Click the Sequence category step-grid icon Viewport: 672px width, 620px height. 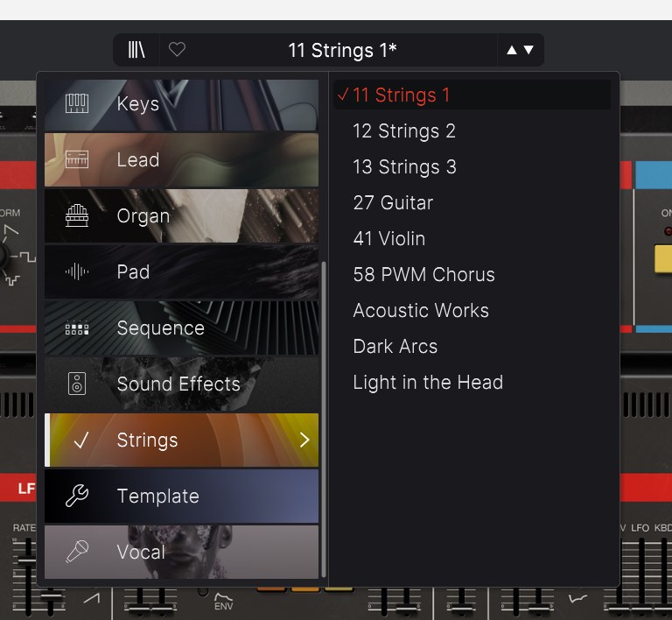click(77, 328)
